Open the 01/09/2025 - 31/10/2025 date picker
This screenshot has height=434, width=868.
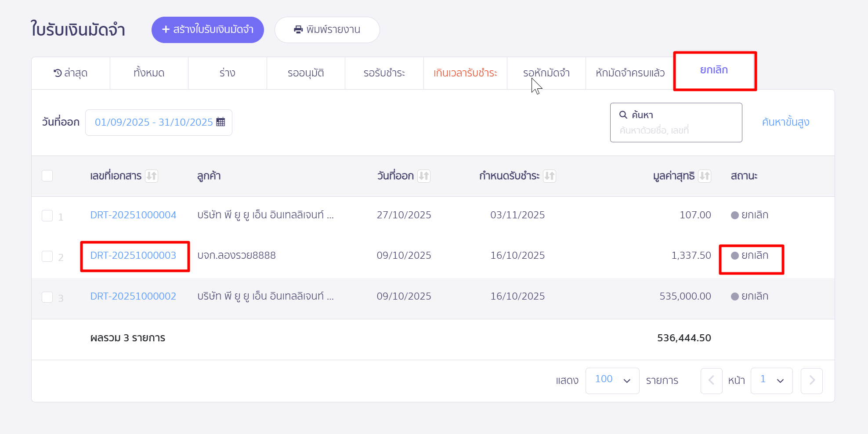154,123
